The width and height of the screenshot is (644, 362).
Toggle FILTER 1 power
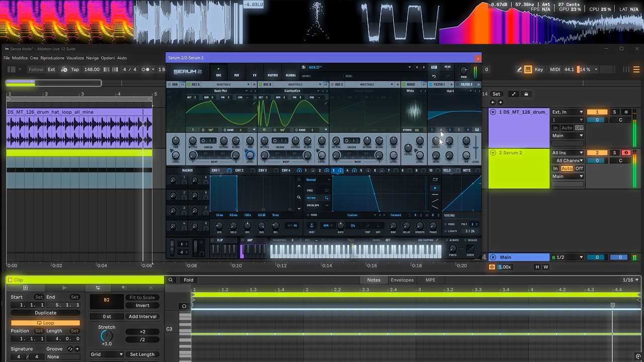(431, 84)
